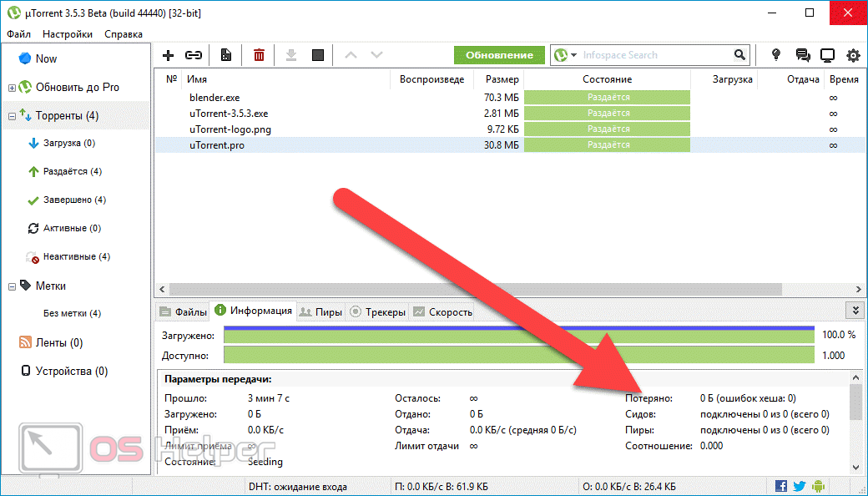Open the chat bubbles icon in toolbar
The width and height of the screenshot is (868, 496).
(x=803, y=55)
